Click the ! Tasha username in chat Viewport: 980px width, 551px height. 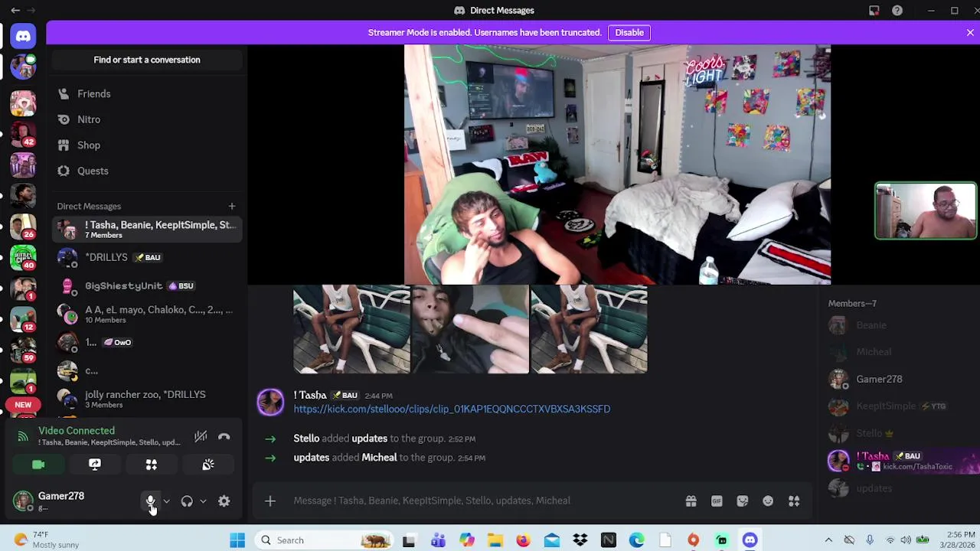pyautogui.click(x=310, y=395)
